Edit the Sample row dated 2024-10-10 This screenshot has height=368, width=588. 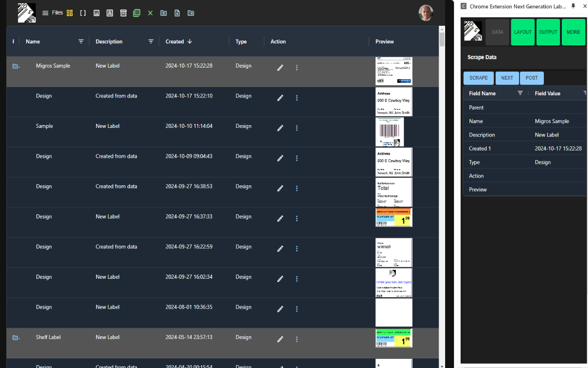[x=280, y=128]
